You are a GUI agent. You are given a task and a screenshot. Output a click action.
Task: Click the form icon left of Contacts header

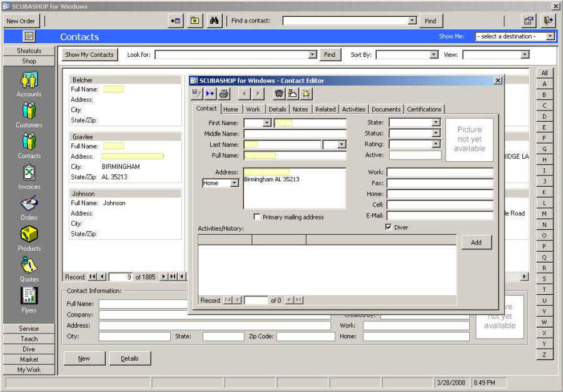pos(29,36)
